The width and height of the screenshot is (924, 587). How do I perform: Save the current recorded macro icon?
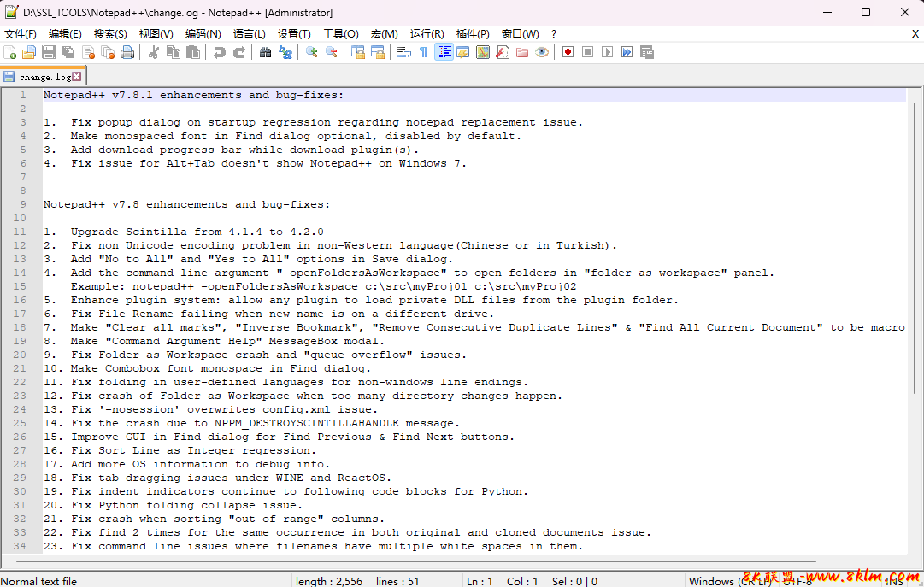tap(646, 52)
